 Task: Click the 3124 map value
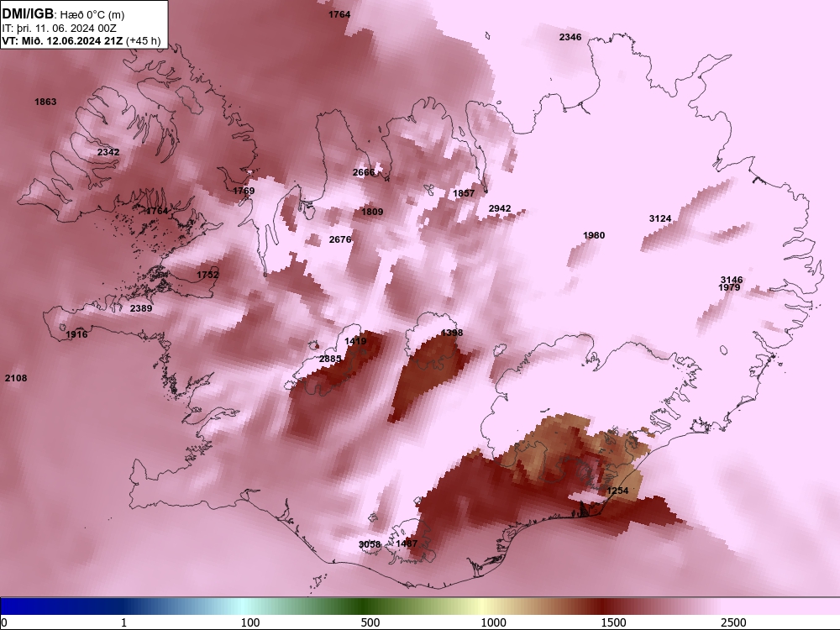[660, 218]
